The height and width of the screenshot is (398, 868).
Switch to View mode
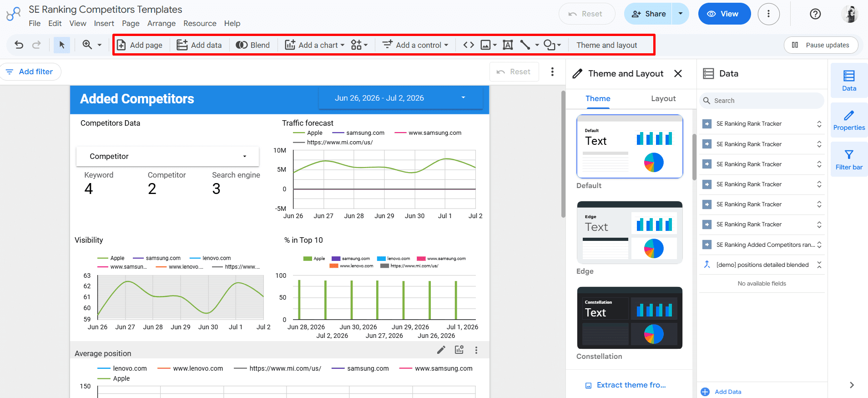(724, 14)
